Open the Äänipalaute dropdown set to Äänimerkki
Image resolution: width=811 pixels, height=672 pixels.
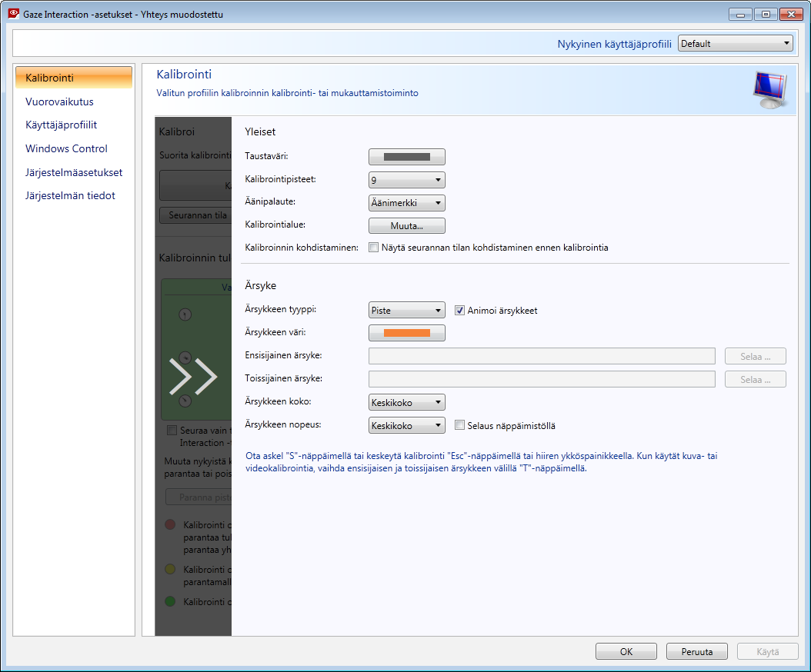[406, 203]
